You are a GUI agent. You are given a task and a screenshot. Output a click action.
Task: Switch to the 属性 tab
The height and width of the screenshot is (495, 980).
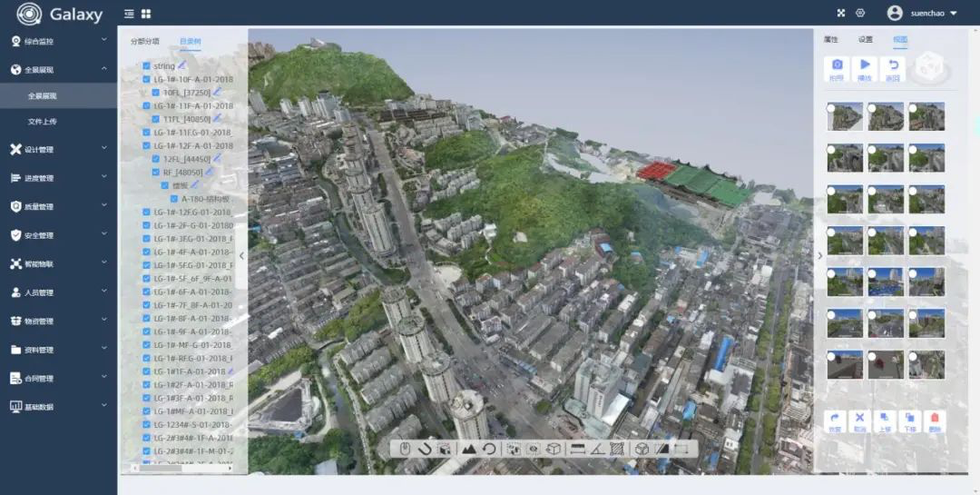830,39
